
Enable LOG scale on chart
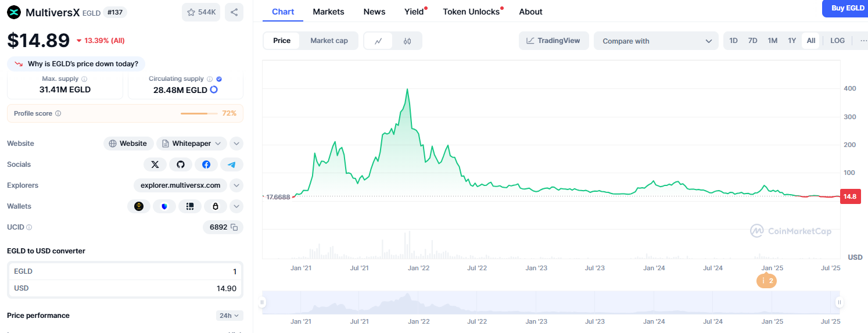(837, 41)
